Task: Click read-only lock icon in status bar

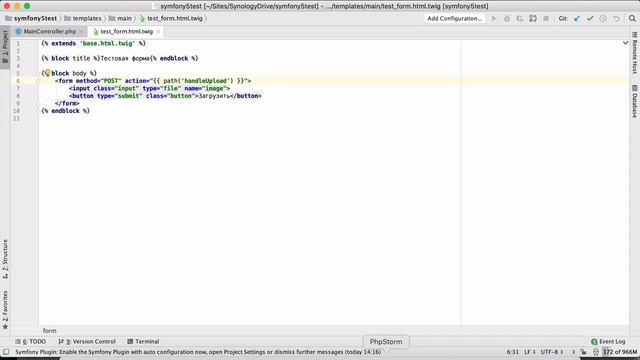Action: pos(584,352)
